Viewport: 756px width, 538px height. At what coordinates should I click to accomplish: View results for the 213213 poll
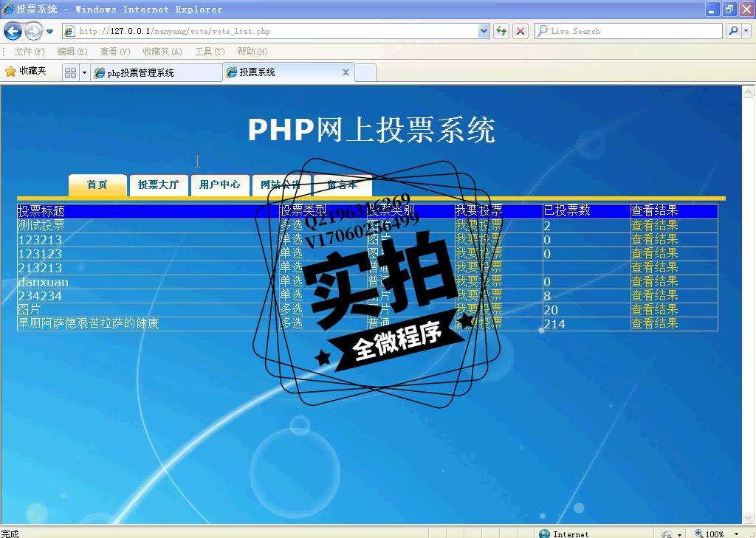click(x=654, y=267)
